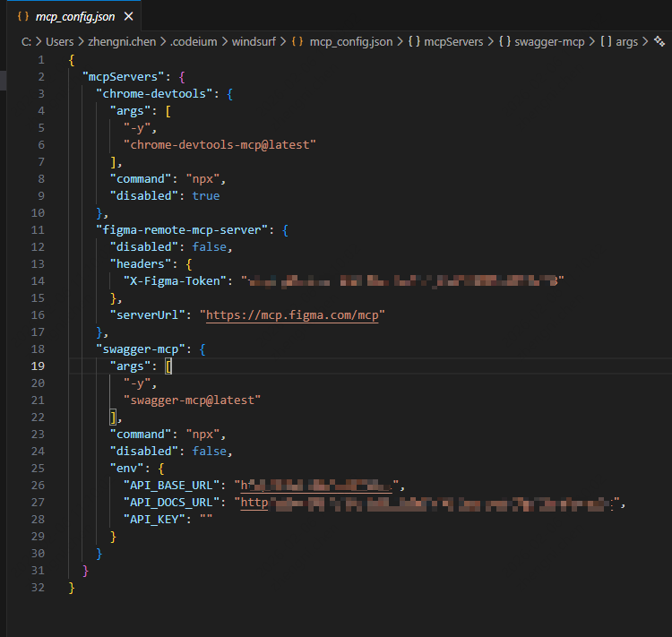Image resolution: width=672 pixels, height=637 pixels.
Task: Click the braces icon before swagger-mcp breadcrumb
Action: (x=504, y=41)
